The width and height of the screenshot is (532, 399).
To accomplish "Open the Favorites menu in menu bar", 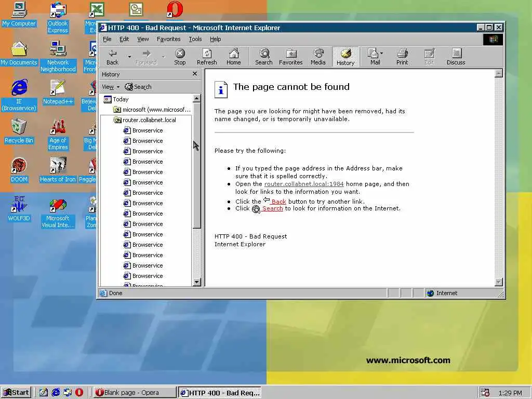I will point(169,39).
